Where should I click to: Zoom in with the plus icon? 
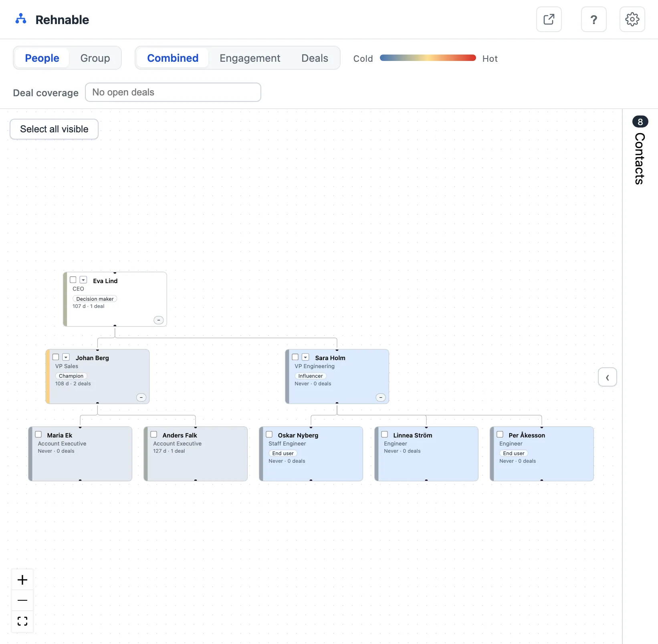pyautogui.click(x=22, y=580)
